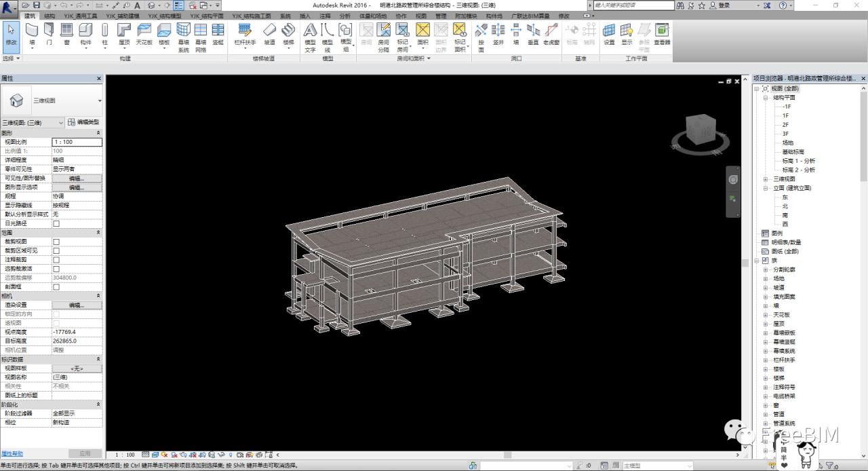
Task: Select the 墙 (Wall) tool in ribbon
Action: point(32,34)
